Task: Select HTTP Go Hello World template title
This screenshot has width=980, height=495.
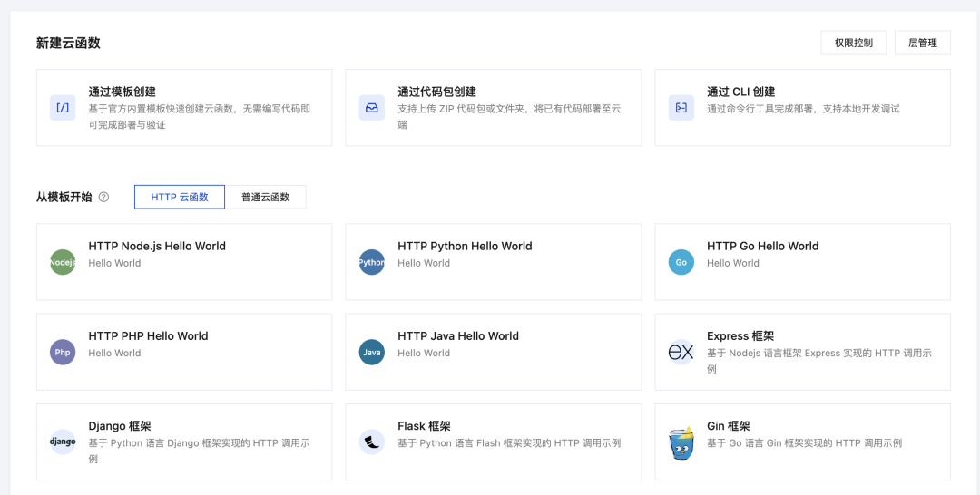Action: point(762,246)
